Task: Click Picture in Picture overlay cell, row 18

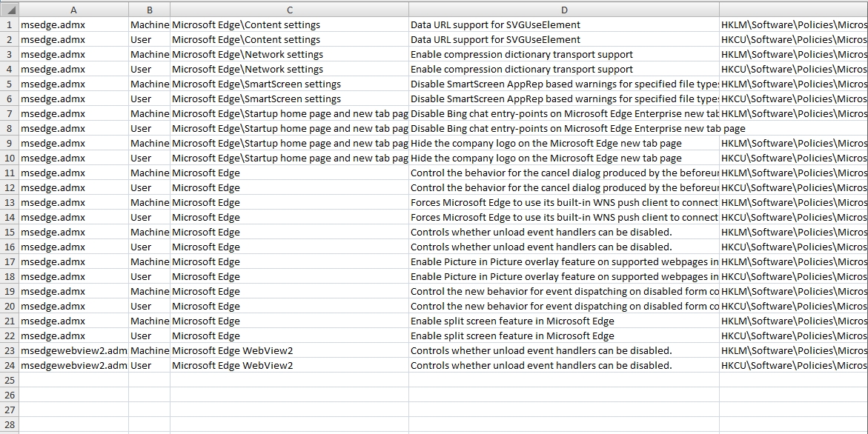Action: click(564, 276)
